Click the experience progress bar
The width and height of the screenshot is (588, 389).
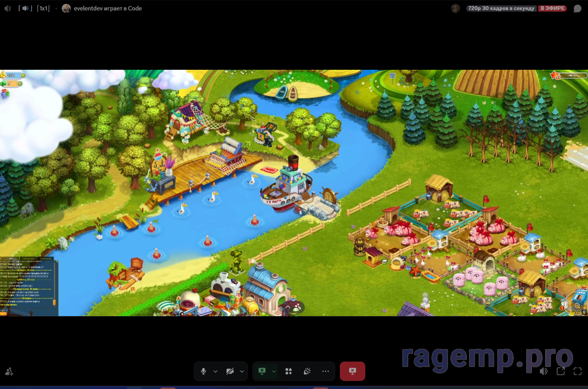click(x=574, y=76)
